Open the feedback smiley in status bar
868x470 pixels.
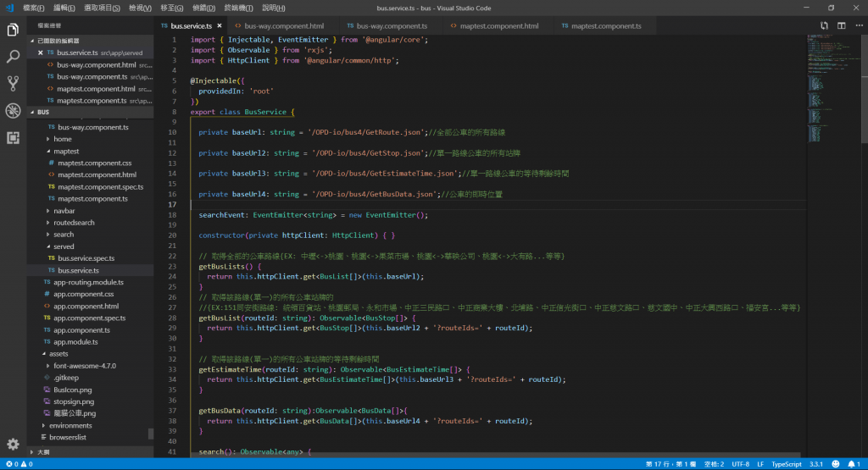tap(835, 464)
